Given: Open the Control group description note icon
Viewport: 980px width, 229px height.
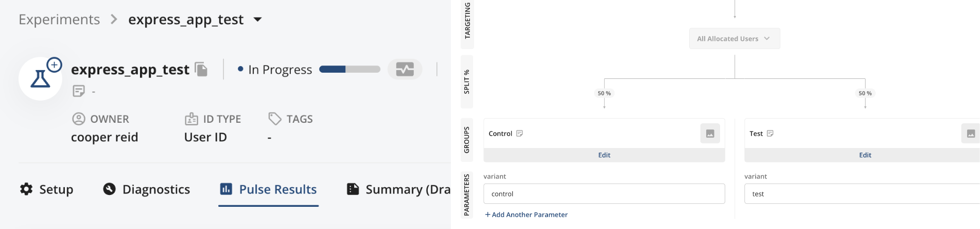Looking at the screenshot, I should 519,134.
